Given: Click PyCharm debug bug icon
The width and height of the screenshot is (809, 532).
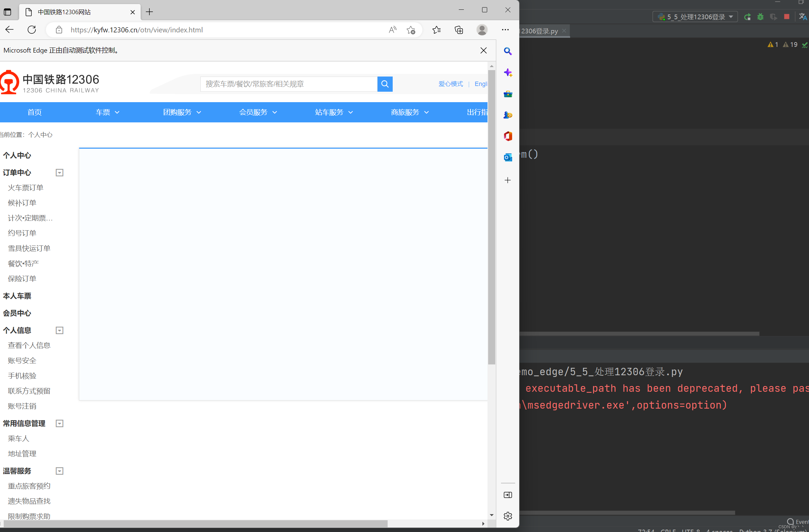Looking at the screenshot, I should 760,17.
